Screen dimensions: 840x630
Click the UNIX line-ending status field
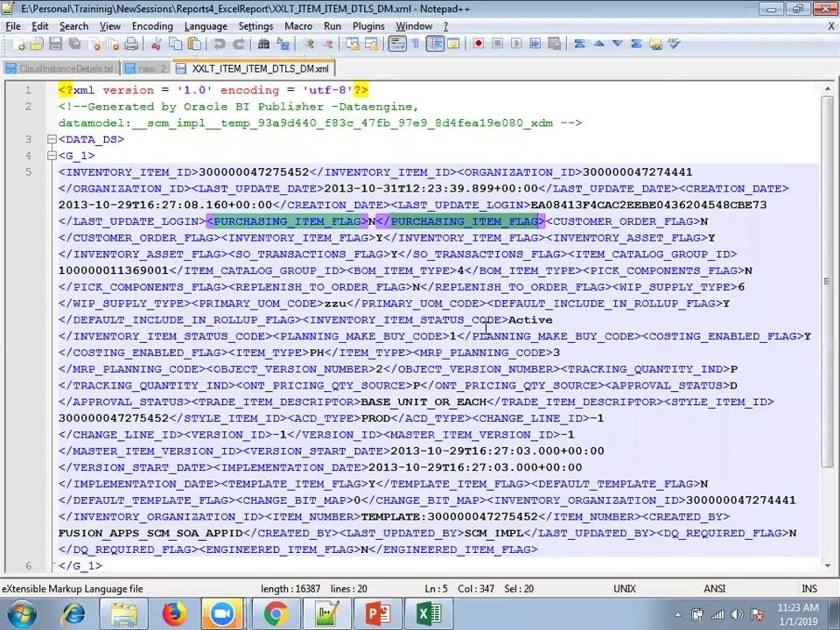pyautogui.click(x=625, y=589)
